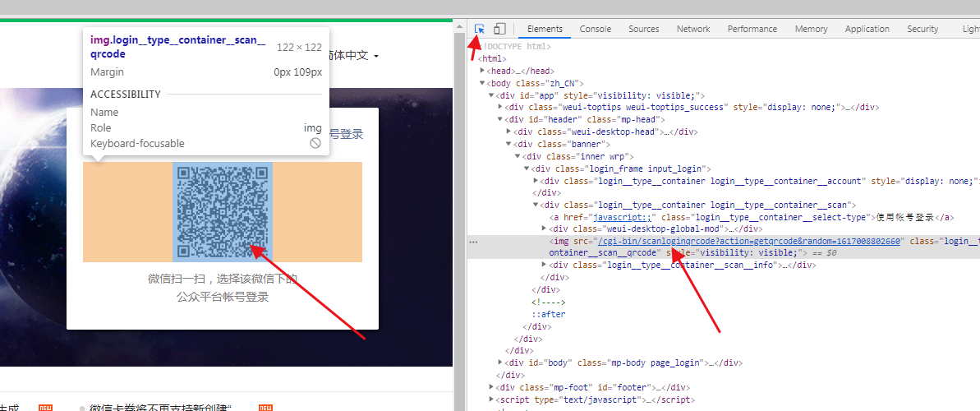Collapse the inner wrp div node
Image resolution: width=980 pixels, height=411 pixels.
point(518,156)
